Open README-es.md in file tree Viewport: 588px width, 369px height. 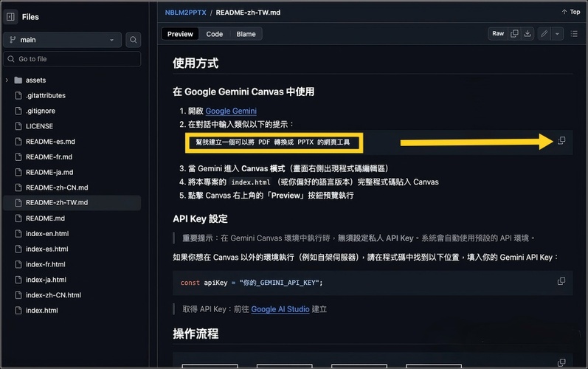[x=50, y=142]
